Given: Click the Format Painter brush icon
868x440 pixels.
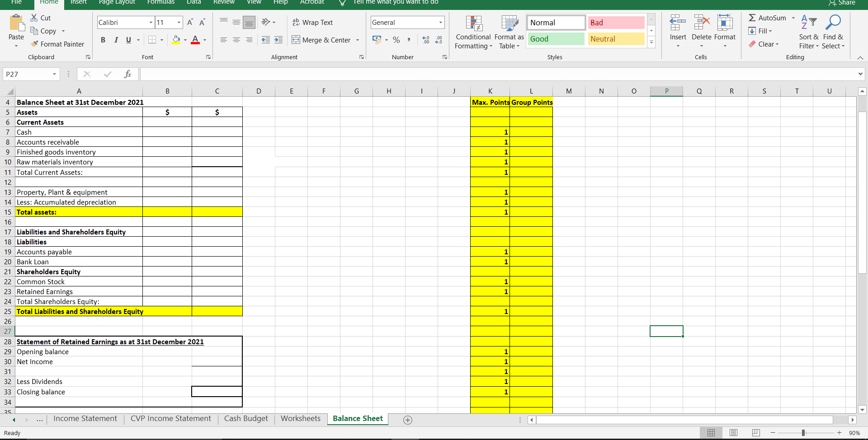Looking at the screenshot, I should [x=34, y=44].
